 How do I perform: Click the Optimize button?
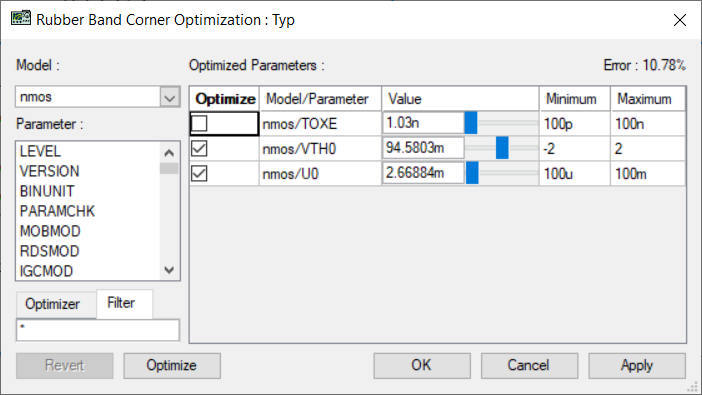[172, 365]
